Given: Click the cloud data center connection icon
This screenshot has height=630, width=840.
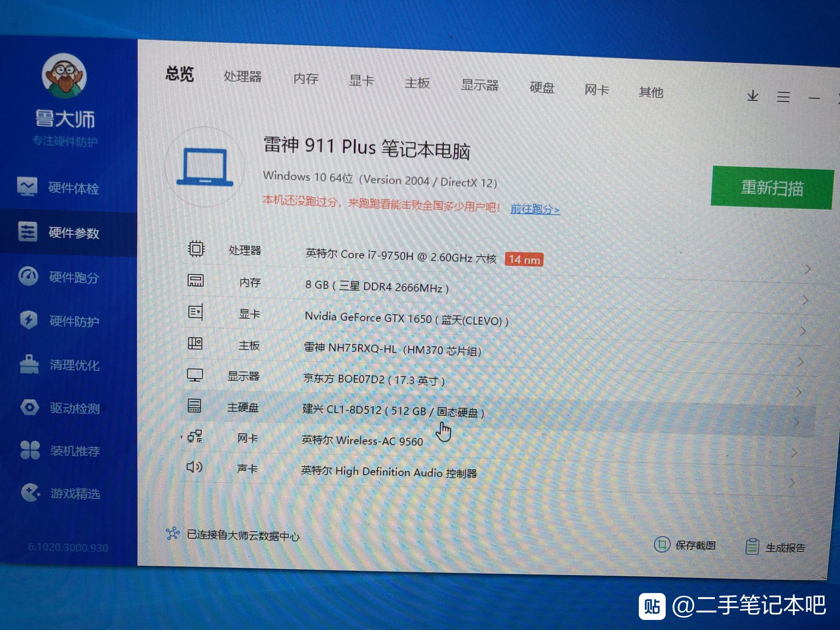Looking at the screenshot, I should pos(173,533).
